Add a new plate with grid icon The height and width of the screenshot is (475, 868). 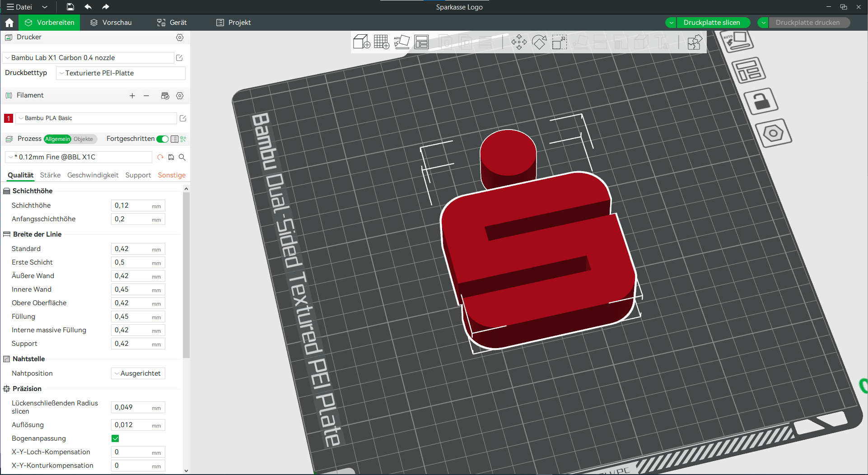[382, 42]
